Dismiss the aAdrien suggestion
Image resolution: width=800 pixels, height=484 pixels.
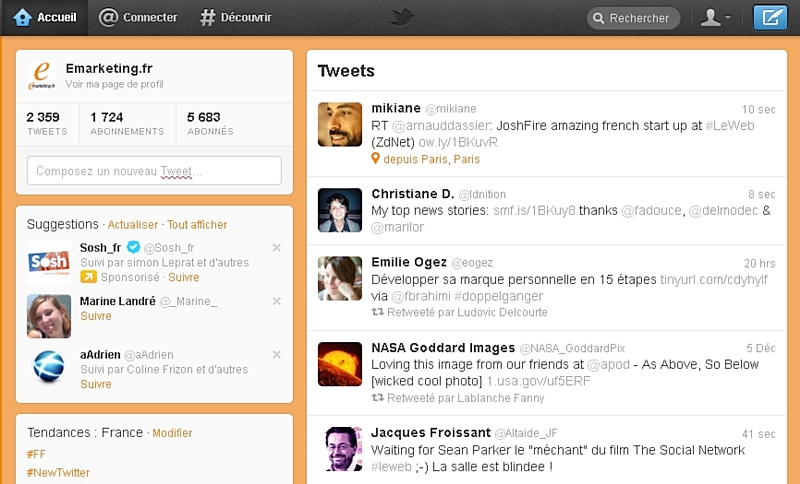tap(277, 354)
